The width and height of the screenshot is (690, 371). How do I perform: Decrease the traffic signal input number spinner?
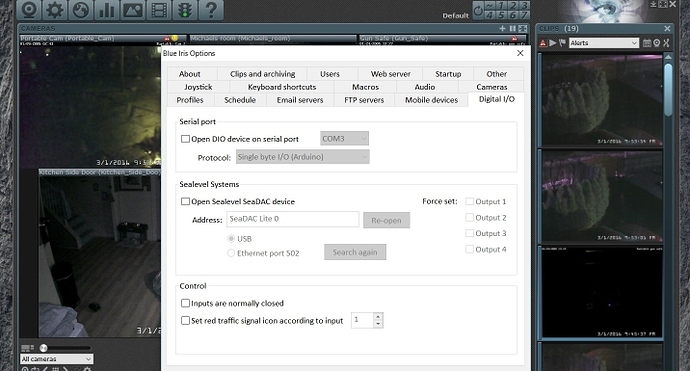click(x=378, y=324)
